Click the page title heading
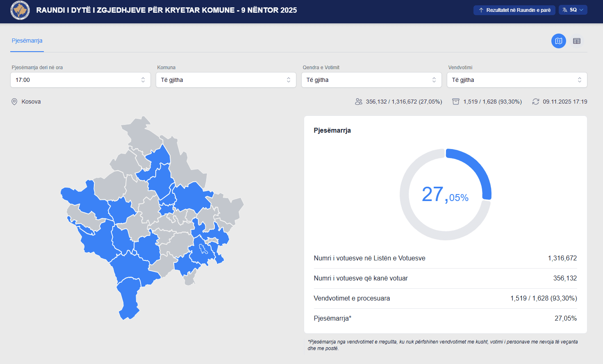 click(x=166, y=10)
